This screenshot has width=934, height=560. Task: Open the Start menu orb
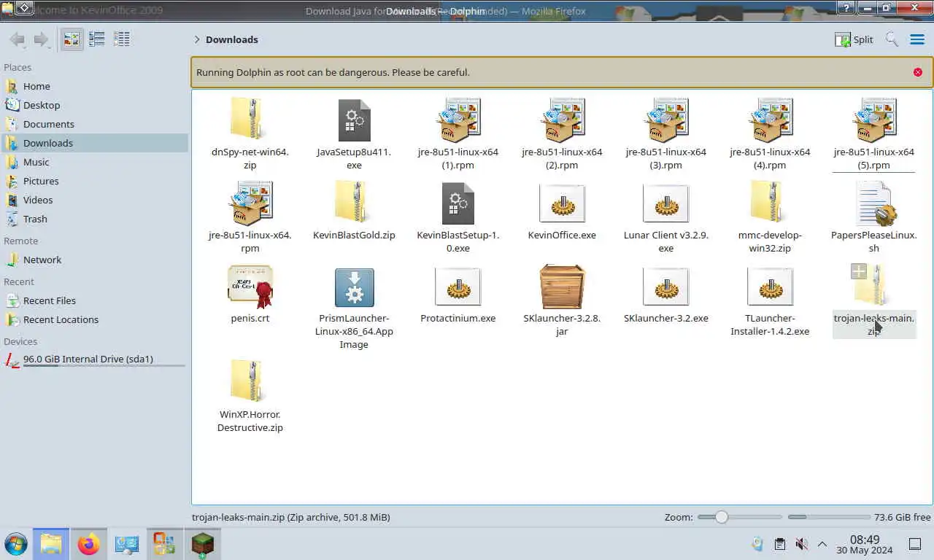(15, 544)
